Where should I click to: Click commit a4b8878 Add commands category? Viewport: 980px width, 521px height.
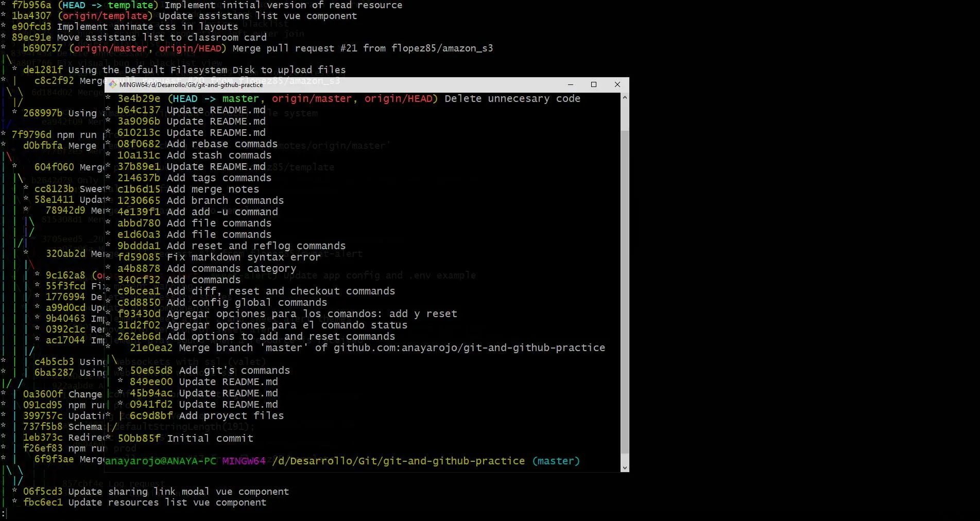[207, 268]
